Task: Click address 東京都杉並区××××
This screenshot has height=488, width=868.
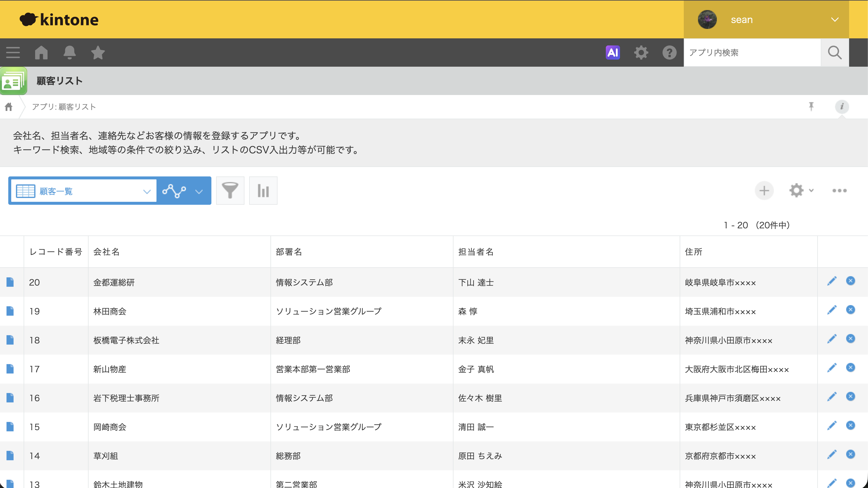Action: pyautogui.click(x=720, y=427)
